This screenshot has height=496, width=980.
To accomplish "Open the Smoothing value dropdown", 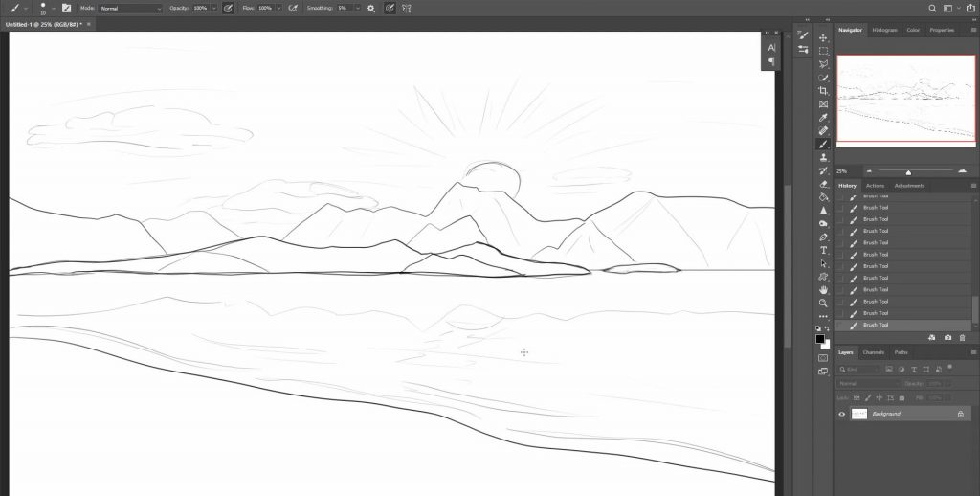I will pyautogui.click(x=358, y=8).
